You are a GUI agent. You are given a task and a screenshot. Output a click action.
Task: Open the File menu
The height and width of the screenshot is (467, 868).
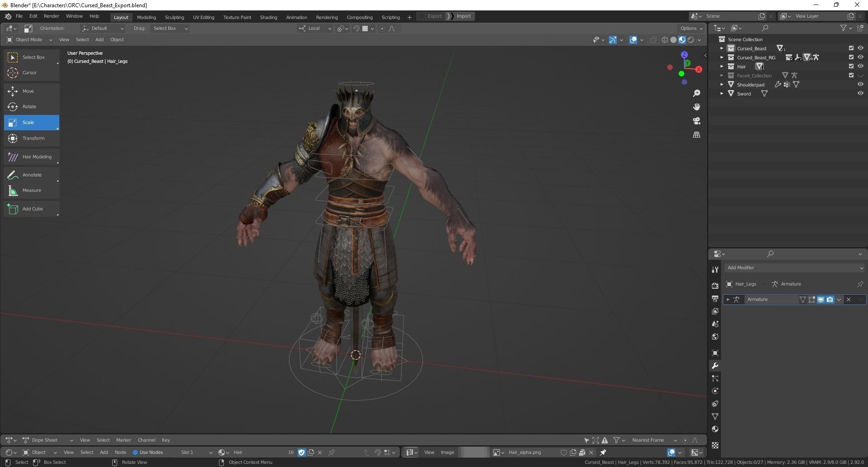point(19,16)
